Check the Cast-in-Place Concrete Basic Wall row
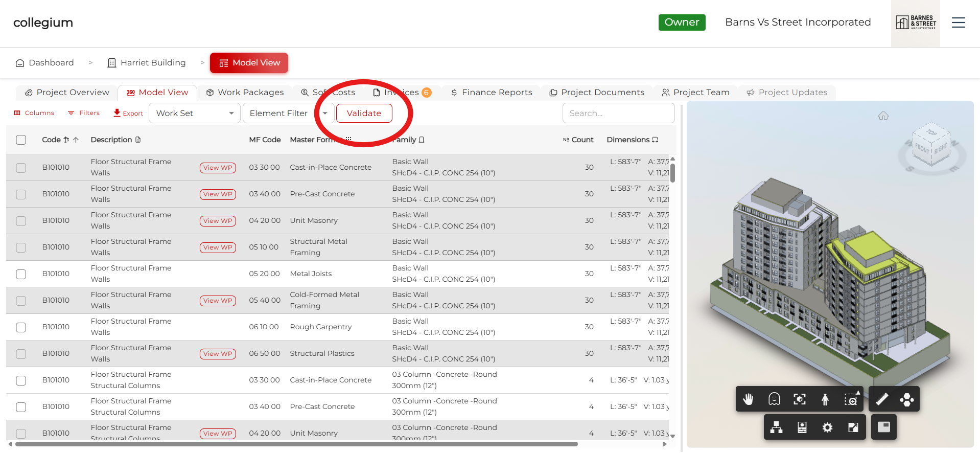This screenshot has height=453, width=980. pyautogui.click(x=21, y=168)
